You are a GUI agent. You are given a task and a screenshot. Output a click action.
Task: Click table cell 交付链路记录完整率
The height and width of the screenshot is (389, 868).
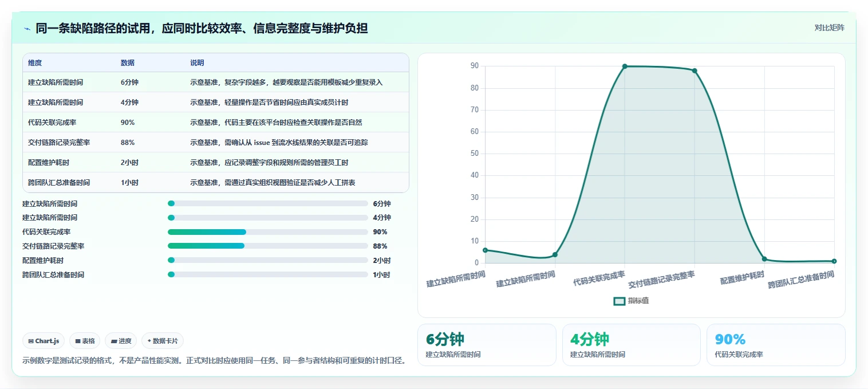(59, 143)
